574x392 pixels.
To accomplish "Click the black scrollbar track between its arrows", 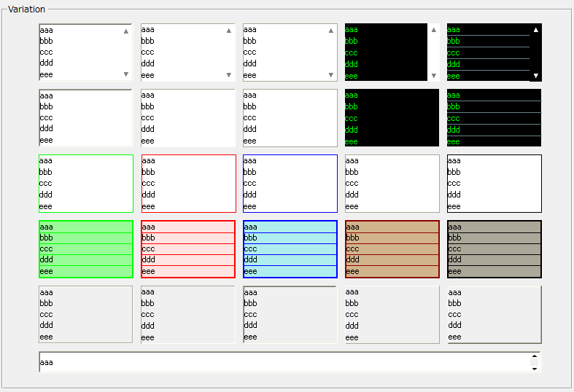I will pyautogui.click(x=536, y=52).
